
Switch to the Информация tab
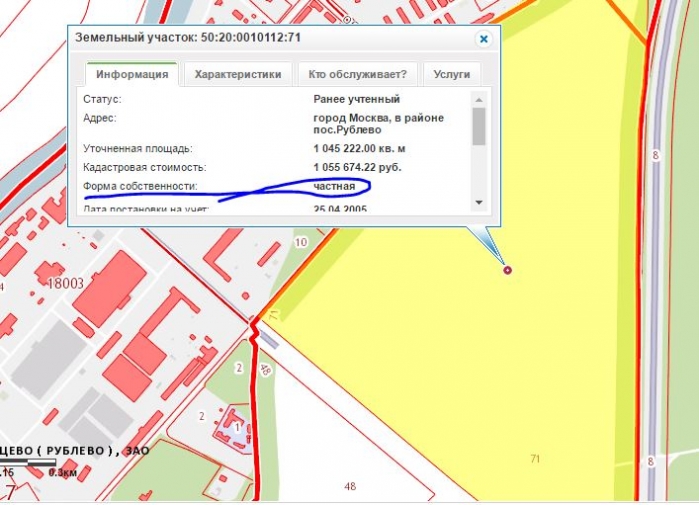pyautogui.click(x=131, y=74)
